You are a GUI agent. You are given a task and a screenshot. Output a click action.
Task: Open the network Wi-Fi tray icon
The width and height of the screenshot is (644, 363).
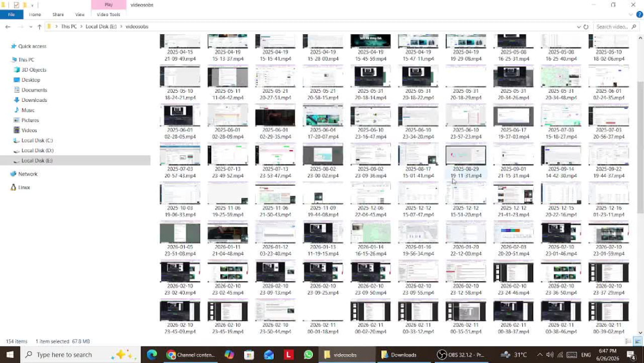(560, 355)
